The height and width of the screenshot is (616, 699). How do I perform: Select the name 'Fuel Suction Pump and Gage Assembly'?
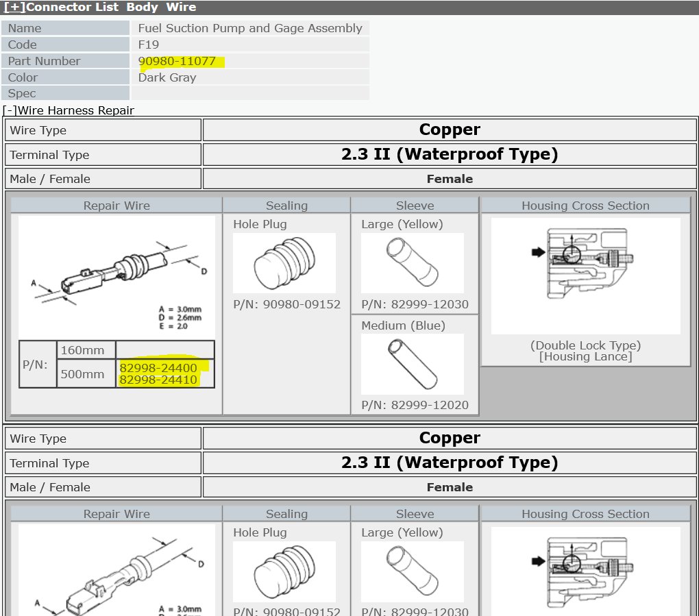point(250,28)
